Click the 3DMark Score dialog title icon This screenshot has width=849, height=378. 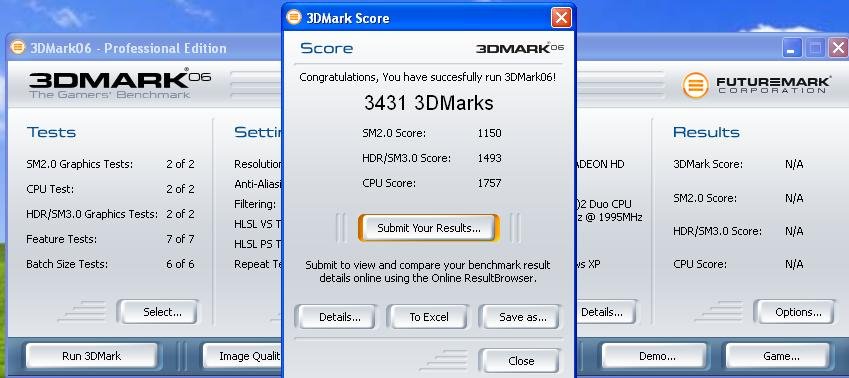click(293, 17)
